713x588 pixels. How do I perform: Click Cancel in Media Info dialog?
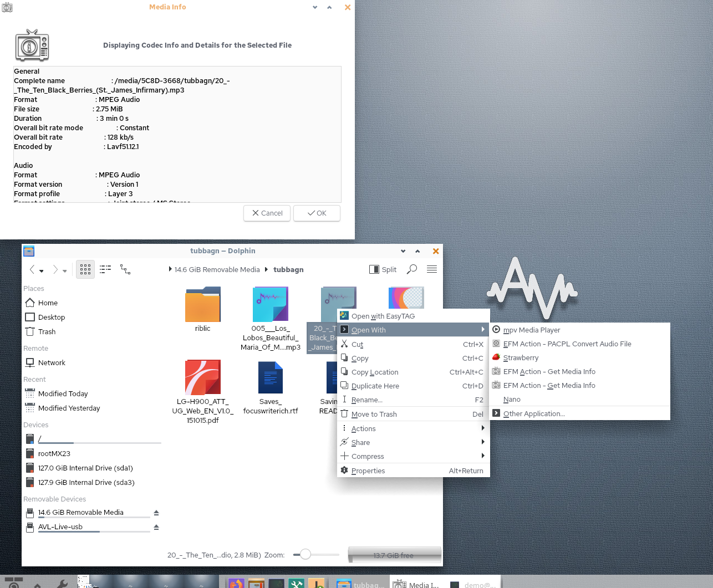(267, 213)
